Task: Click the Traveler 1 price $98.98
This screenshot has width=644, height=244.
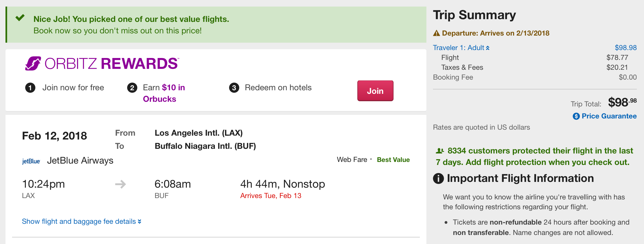Action: pos(626,48)
